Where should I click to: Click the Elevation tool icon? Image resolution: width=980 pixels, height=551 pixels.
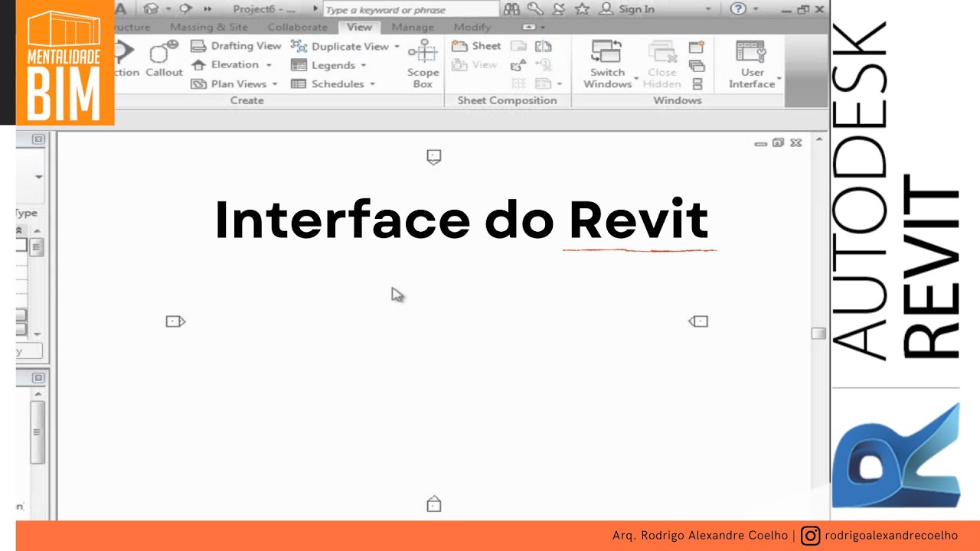(x=198, y=65)
